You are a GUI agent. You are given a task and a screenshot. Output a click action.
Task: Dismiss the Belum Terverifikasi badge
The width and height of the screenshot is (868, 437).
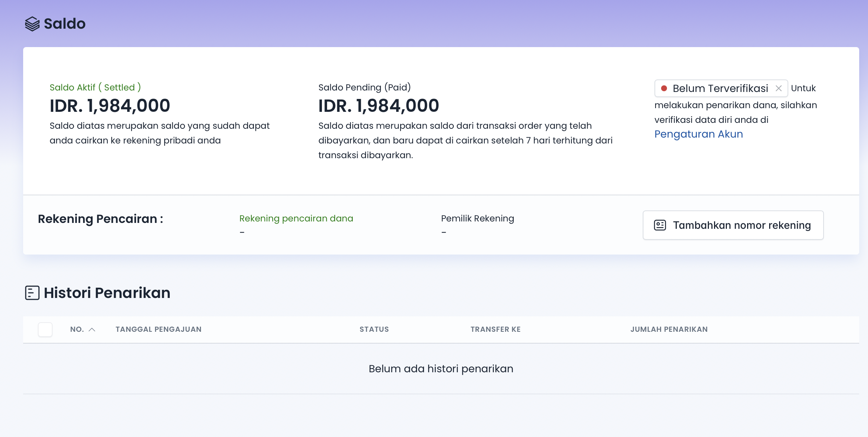tap(778, 88)
